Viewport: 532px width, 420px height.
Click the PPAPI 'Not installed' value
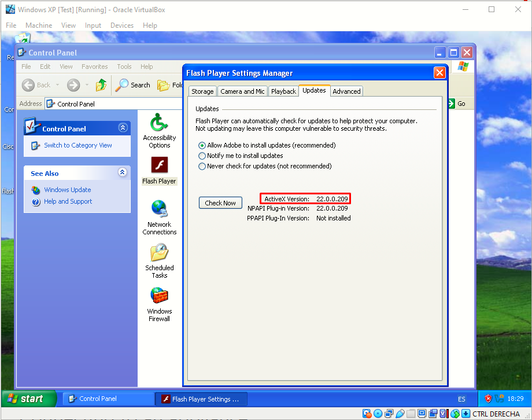click(334, 218)
